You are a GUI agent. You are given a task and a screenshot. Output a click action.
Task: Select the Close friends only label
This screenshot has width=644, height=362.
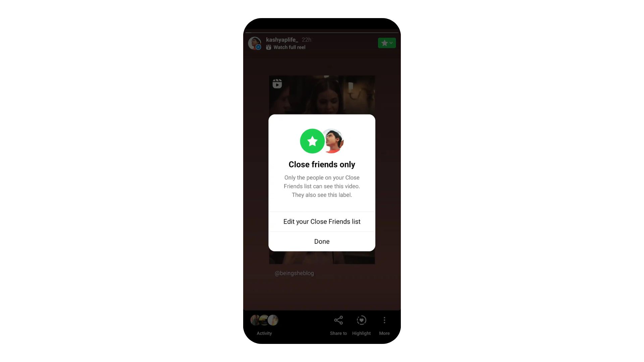pos(322,164)
